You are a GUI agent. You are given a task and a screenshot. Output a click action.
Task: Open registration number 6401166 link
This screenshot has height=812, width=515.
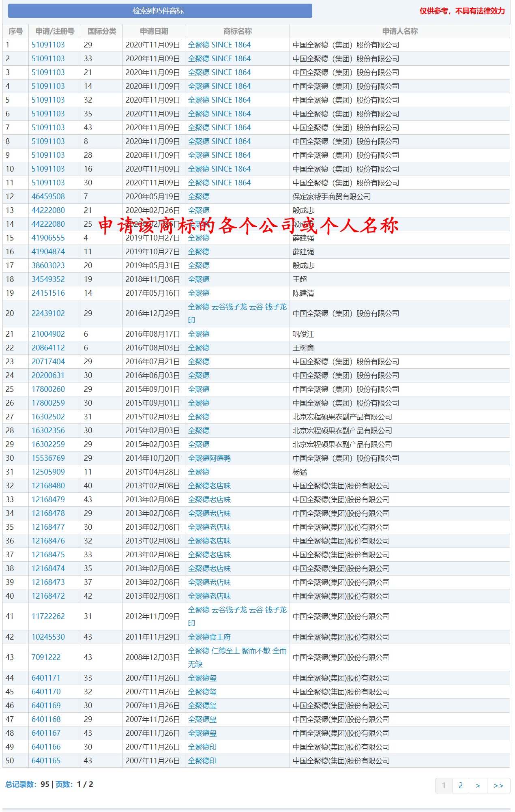pyautogui.click(x=46, y=747)
